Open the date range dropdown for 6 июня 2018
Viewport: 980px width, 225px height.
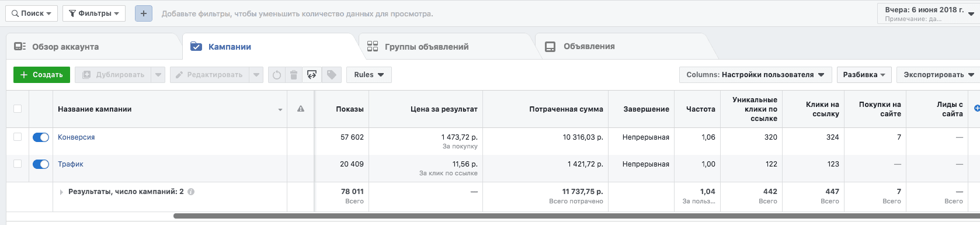click(x=928, y=13)
